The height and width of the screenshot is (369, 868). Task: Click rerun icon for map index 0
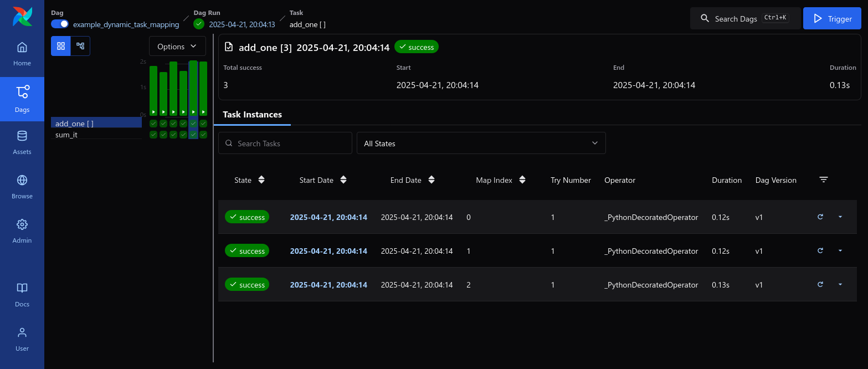click(820, 217)
